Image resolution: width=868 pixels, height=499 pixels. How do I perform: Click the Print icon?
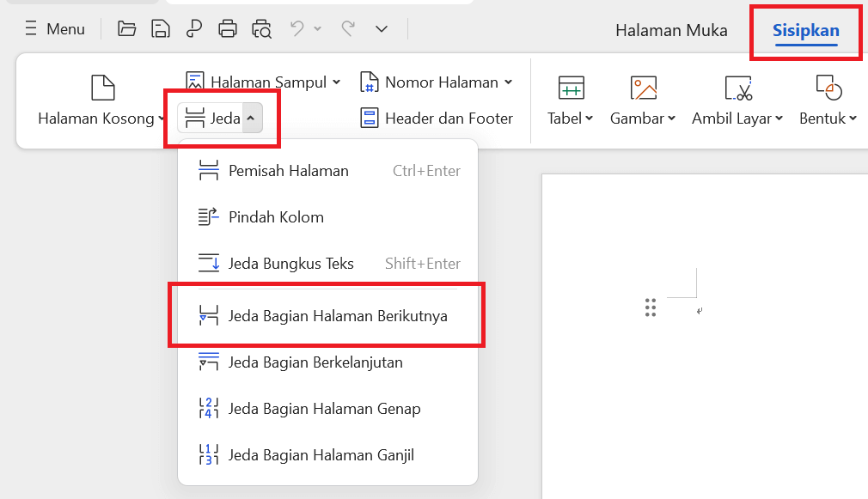click(228, 29)
